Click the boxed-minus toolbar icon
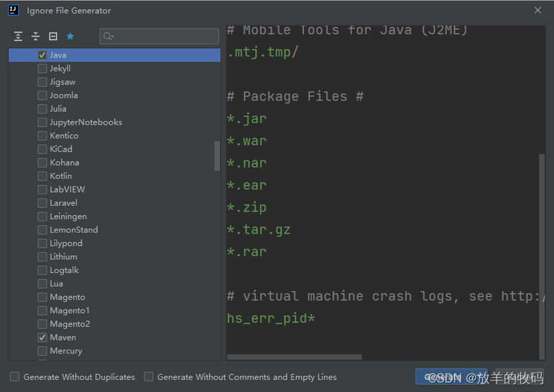The height and width of the screenshot is (392, 554). 52,36
